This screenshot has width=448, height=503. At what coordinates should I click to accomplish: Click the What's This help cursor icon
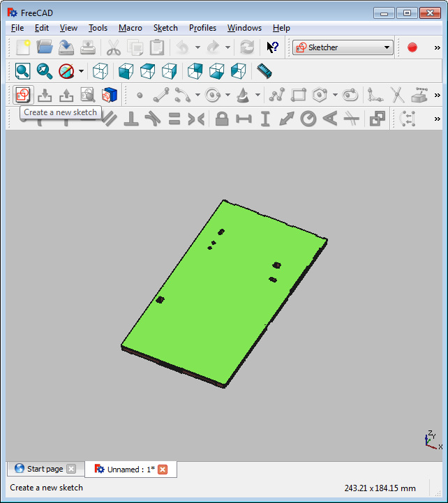(x=273, y=47)
